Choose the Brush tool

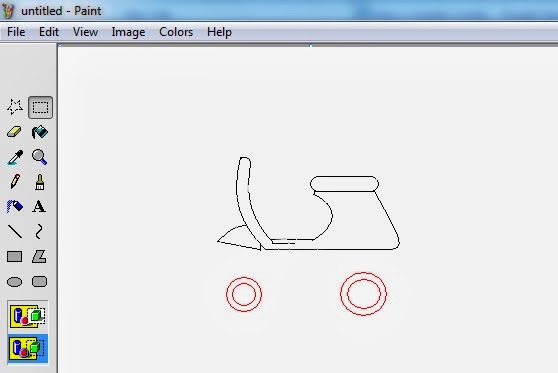40,182
